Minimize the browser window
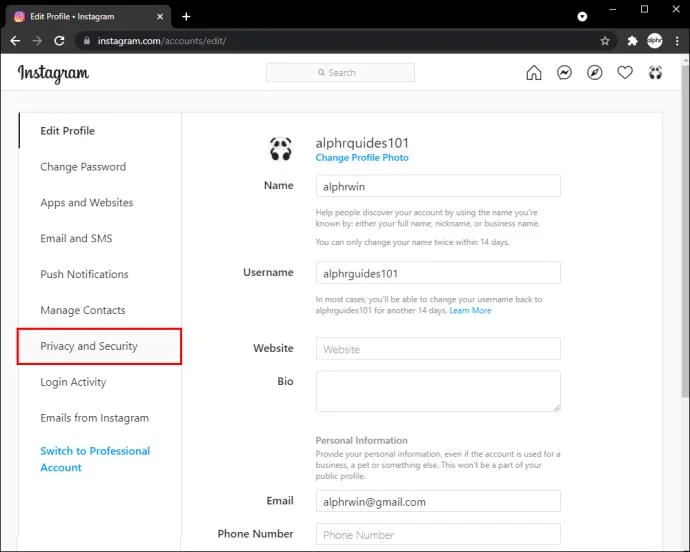The height and width of the screenshot is (552, 690). tap(613, 9)
